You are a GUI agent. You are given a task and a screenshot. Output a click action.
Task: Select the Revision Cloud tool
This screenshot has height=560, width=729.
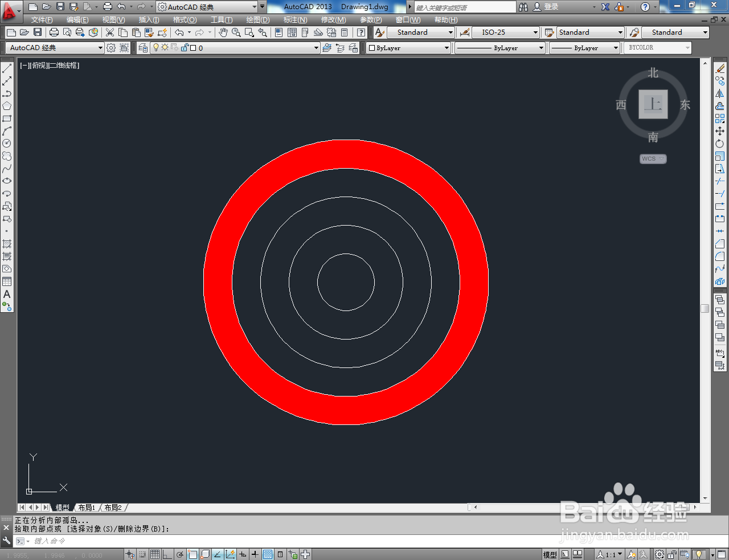7,156
